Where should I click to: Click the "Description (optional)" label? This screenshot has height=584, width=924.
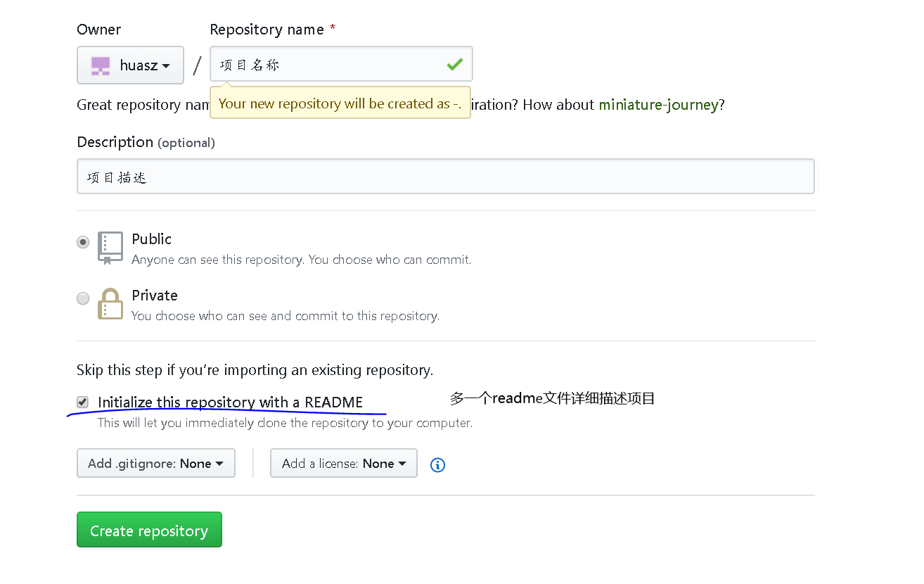tap(146, 142)
